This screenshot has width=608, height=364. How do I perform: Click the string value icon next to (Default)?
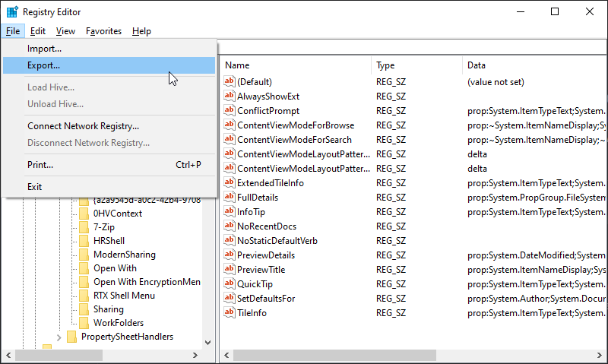tap(230, 81)
